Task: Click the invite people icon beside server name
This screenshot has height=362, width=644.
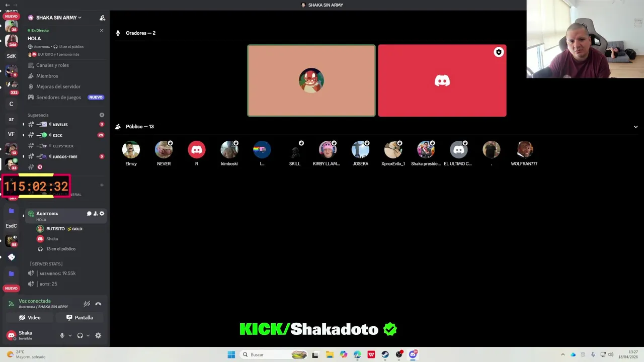Action: tap(102, 18)
